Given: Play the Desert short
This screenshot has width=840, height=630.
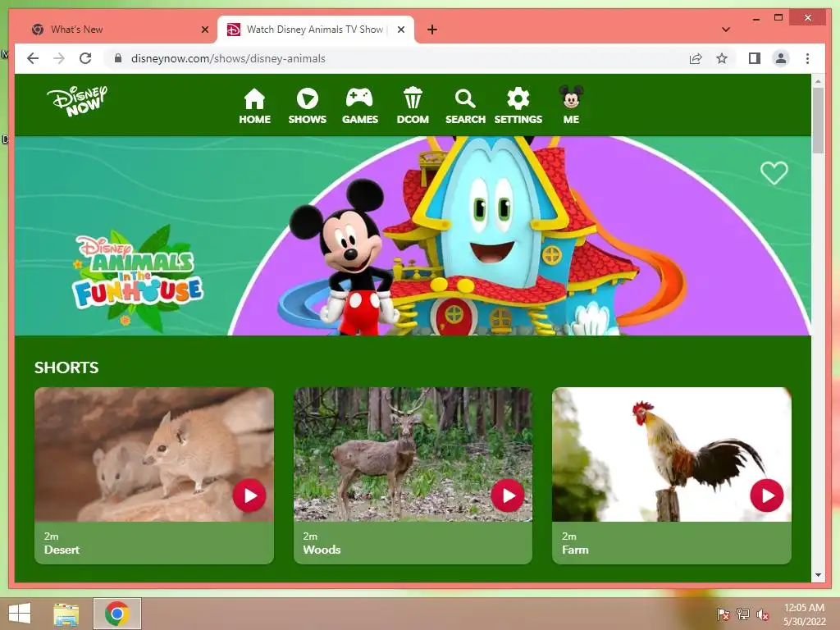Looking at the screenshot, I should coord(249,495).
